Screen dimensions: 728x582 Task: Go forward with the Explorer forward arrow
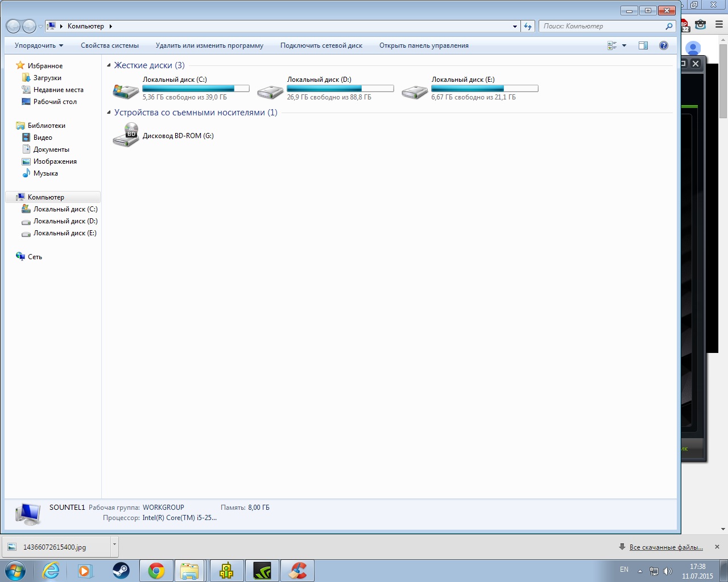point(29,26)
